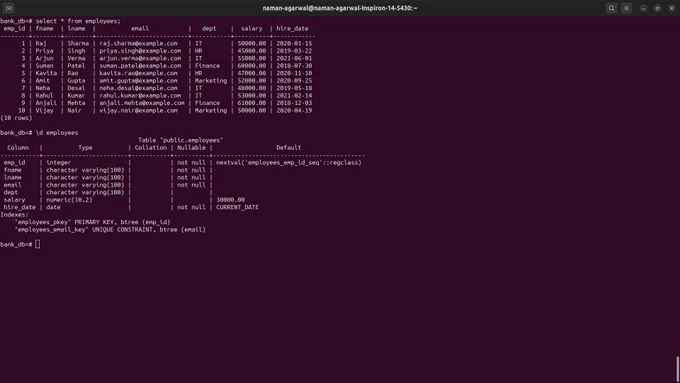Click rahul.kumar@example.com email cell
Screen dimensions: 680x383
click(x=140, y=95)
